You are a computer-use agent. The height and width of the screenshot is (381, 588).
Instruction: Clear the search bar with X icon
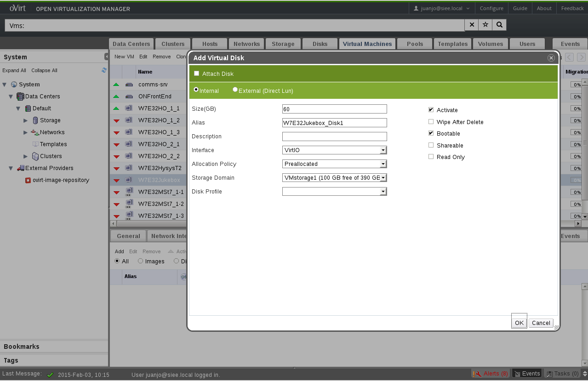[472, 25]
